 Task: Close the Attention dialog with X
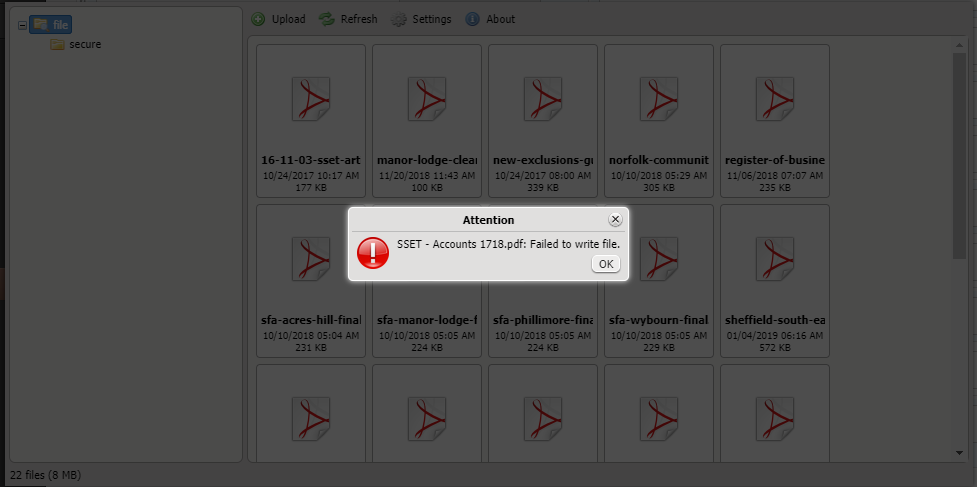tap(615, 219)
